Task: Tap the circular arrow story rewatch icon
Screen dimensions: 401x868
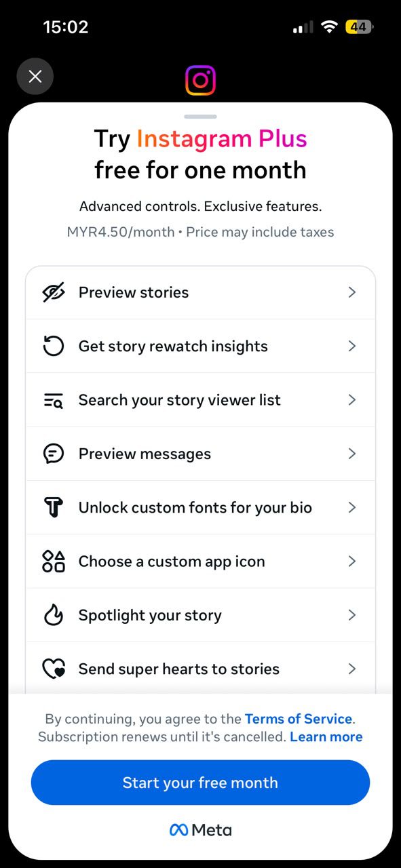Action: tap(53, 346)
